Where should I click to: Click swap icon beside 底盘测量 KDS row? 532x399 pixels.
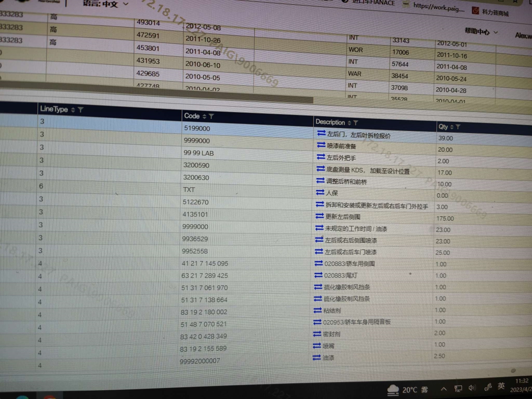(x=320, y=169)
